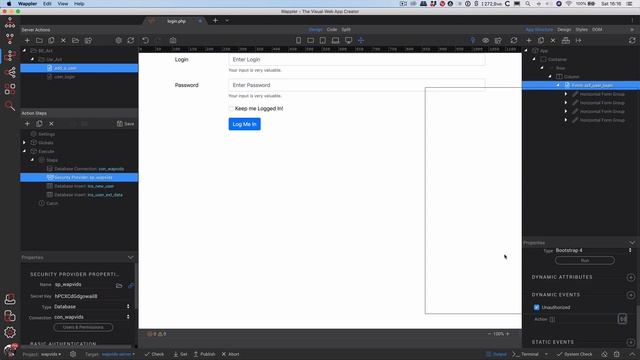Refresh the design view

(x=514, y=40)
